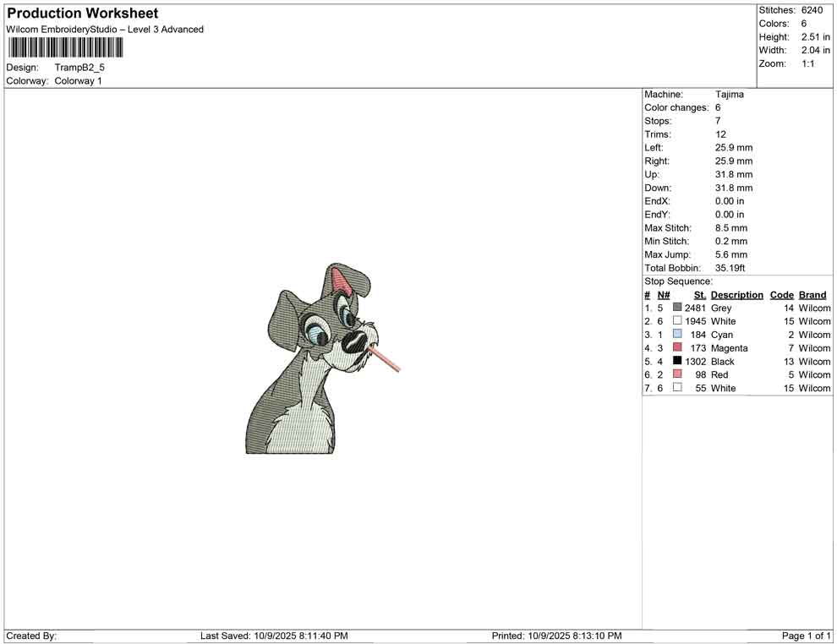Click the 'Page 1 of 1' indicator
The image size is (837, 644).
[806, 636]
